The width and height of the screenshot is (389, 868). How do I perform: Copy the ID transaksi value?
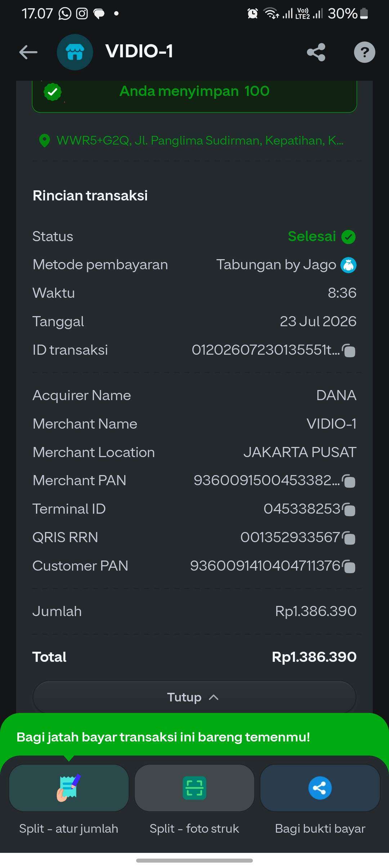[349, 350]
